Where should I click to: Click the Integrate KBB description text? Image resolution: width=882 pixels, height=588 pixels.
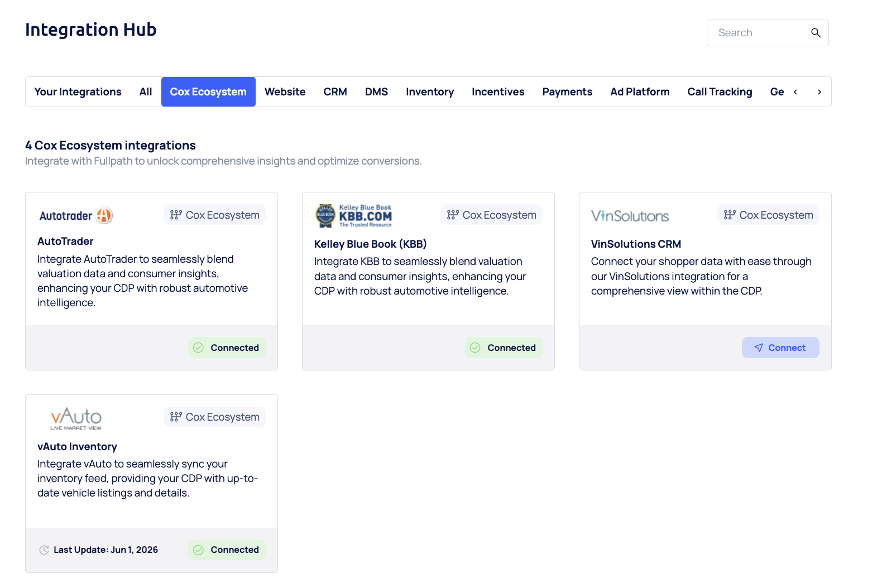tap(420, 276)
